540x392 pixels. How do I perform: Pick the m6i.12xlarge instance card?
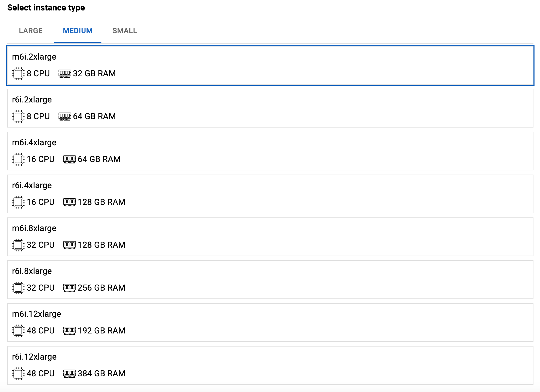click(x=270, y=322)
